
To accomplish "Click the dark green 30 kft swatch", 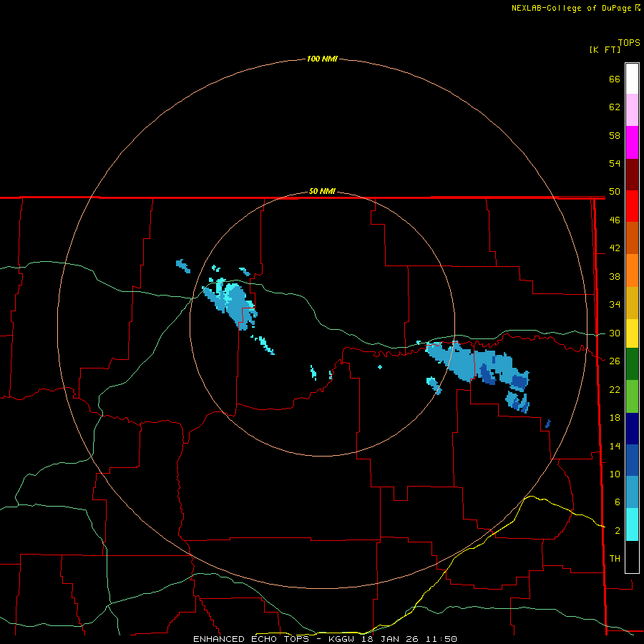I will (632, 364).
